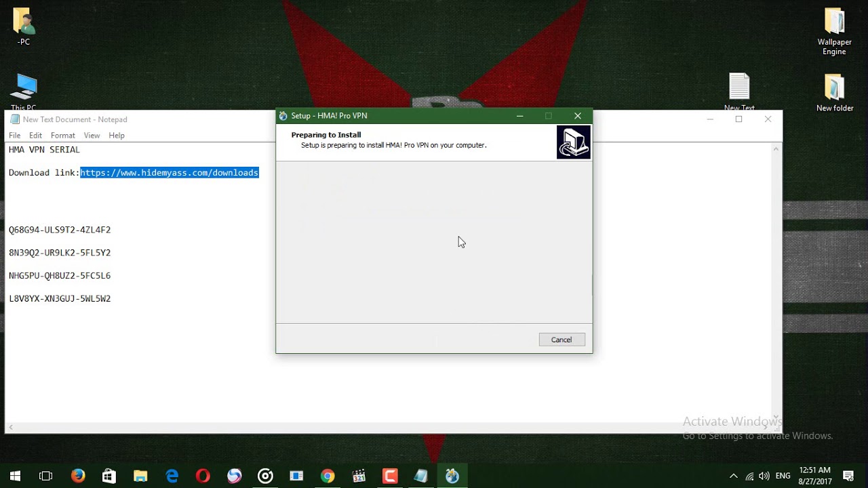Click serial Q68G94-ULS9T2-4ZL4F2 in Notepad
The height and width of the screenshot is (488, 868).
coord(60,230)
